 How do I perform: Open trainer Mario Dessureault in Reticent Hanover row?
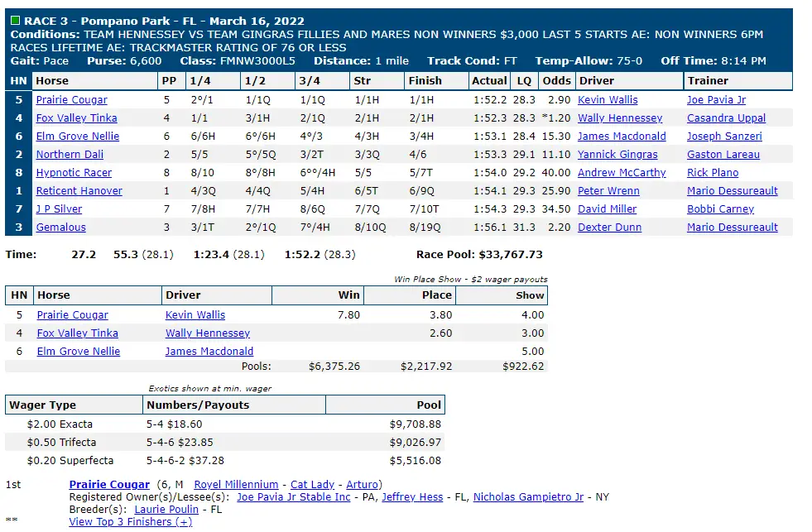click(x=733, y=190)
